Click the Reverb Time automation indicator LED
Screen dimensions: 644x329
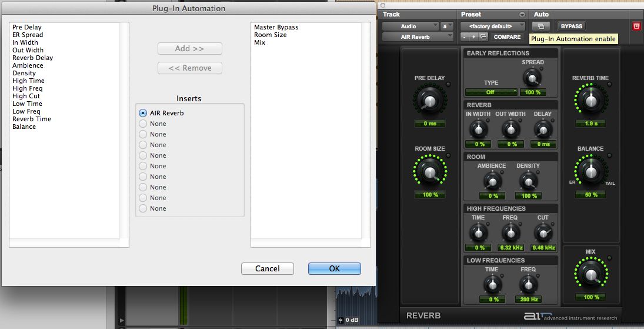609,84
